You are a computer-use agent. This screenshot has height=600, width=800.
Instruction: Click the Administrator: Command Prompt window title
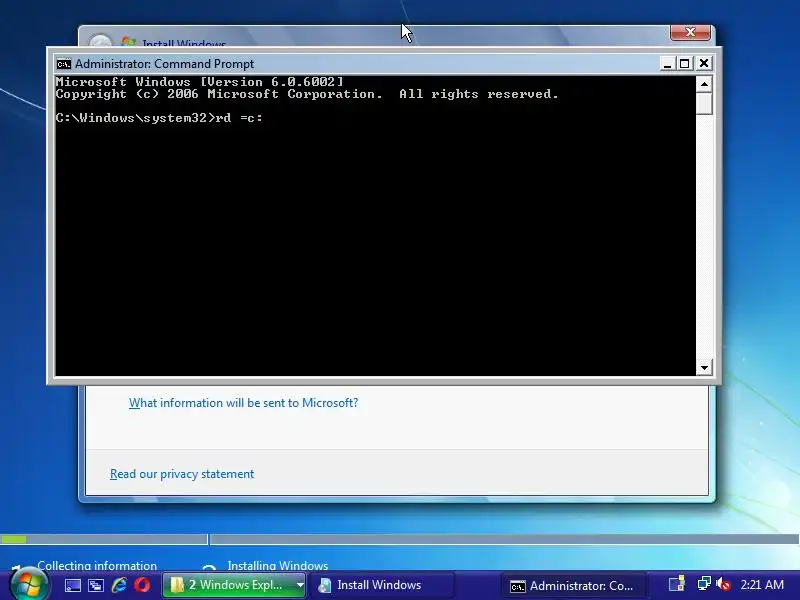(164, 64)
